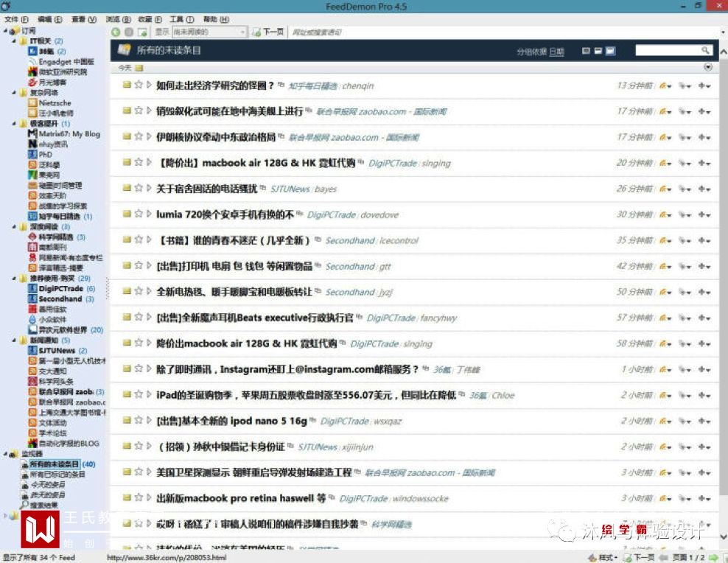Open the 工具(T) menu
Image resolution: width=728 pixels, height=563 pixels.
pos(181,19)
